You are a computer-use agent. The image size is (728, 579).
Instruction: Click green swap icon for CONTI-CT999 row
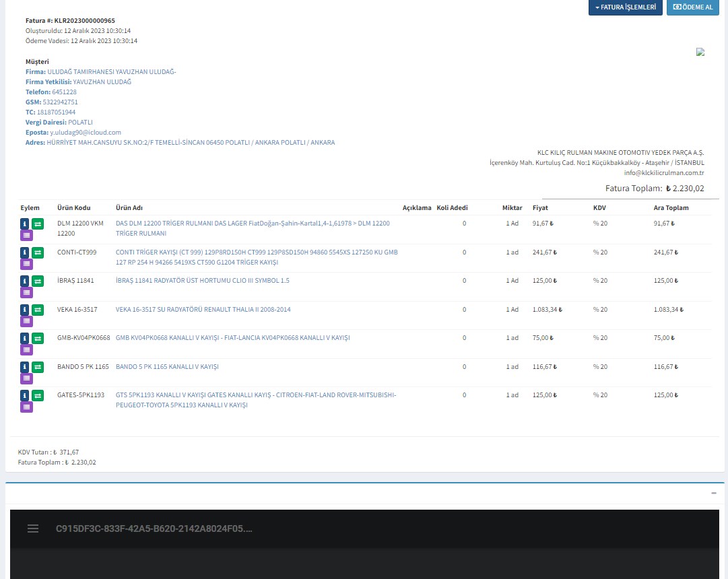pos(38,252)
